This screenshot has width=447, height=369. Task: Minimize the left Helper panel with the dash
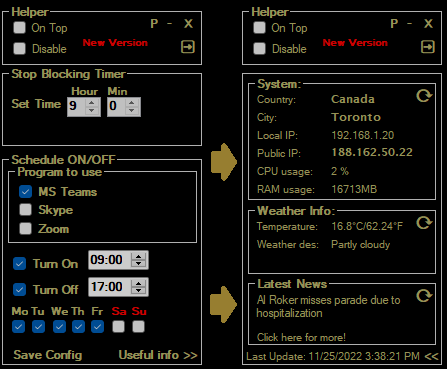click(170, 24)
